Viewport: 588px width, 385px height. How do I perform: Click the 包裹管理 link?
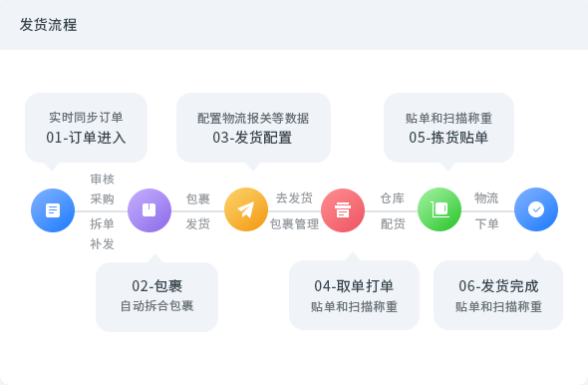294,224
